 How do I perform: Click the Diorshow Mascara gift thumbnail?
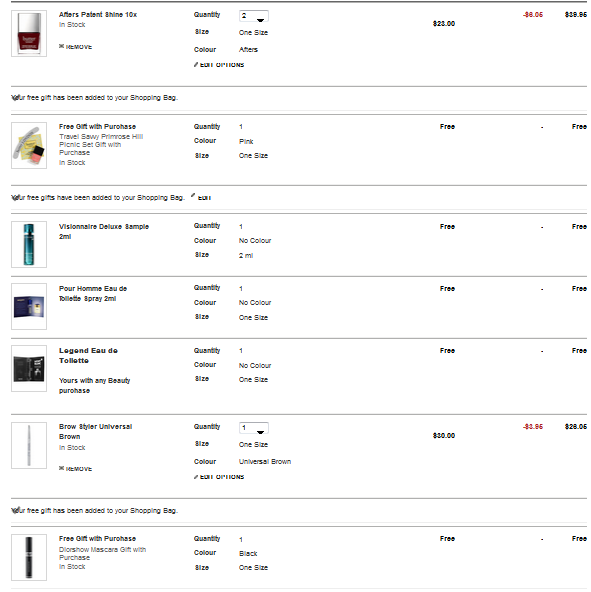(29, 557)
